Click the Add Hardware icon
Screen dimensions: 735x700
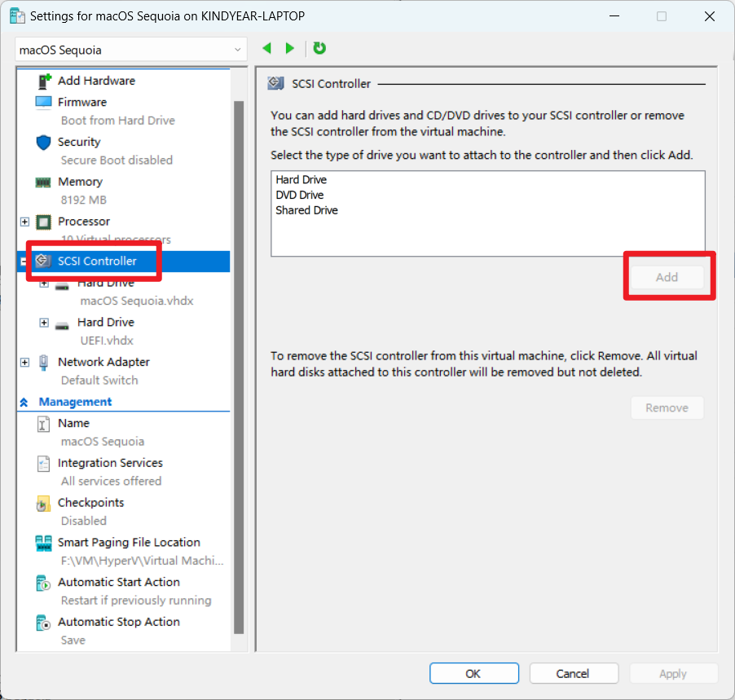[x=44, y=81]
